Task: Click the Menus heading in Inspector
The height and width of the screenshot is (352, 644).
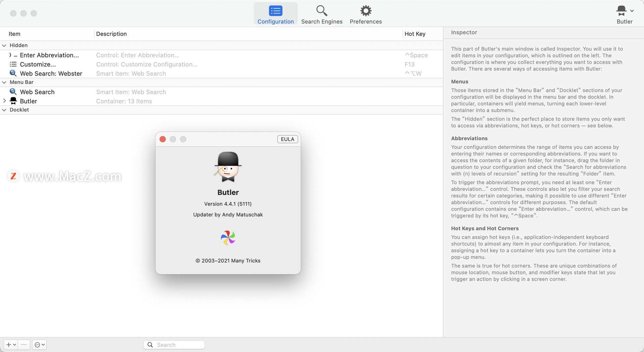Action: click(460, 82)
